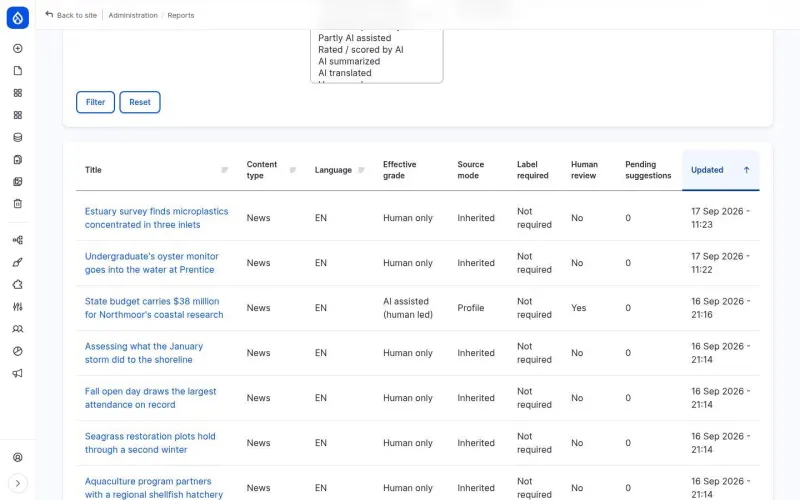The height and width of the screenshot is (500, 800).
Task: Open the Structure database-stack icon
Action: (x=17, y=137)
